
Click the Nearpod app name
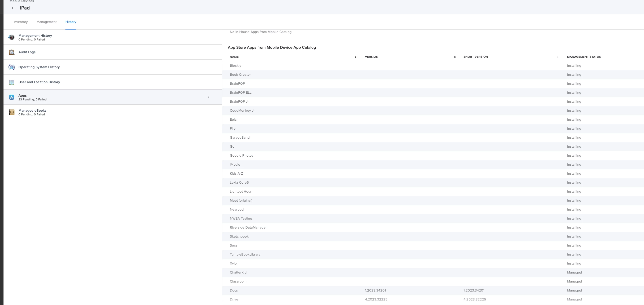[x=236, y=210]
